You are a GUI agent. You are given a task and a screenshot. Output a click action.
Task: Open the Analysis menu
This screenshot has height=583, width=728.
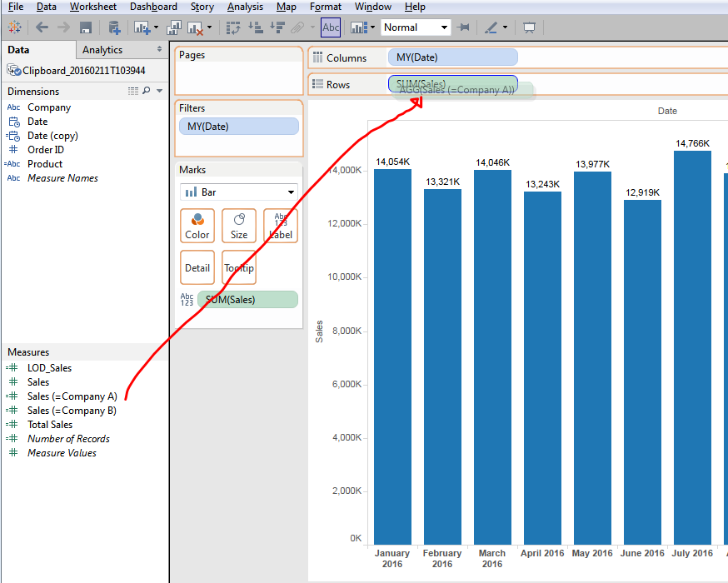coord(245,7)
